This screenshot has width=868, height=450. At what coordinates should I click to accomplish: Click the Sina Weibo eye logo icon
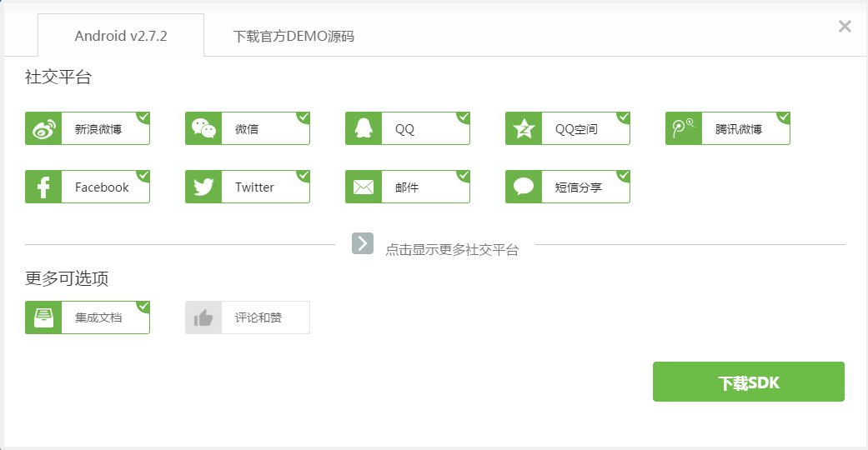(43, 129)
